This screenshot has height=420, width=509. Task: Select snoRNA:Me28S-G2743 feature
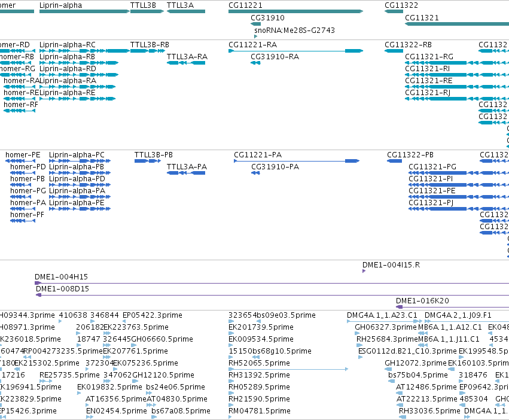coord(256,36)
